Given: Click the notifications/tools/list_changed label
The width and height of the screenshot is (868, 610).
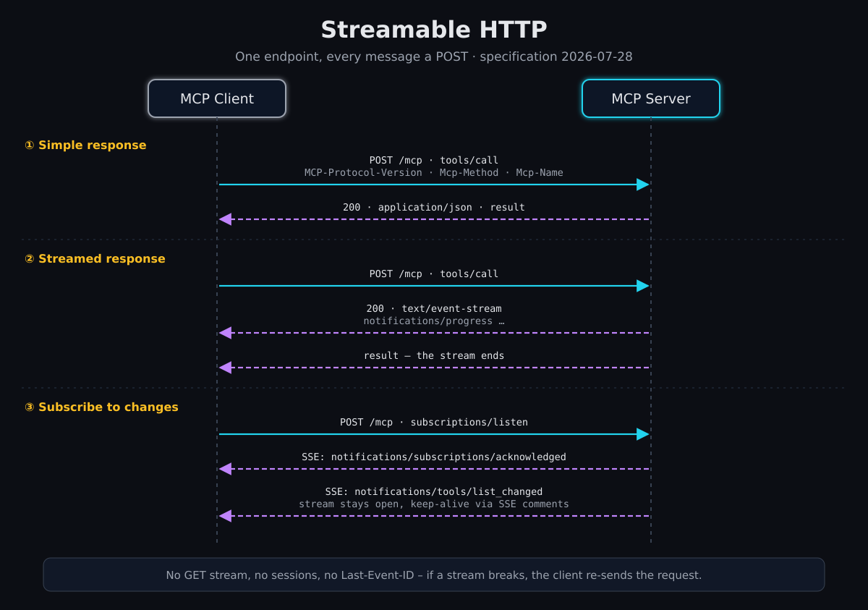Looking at the screenshot, I should (x=434, y=492).
